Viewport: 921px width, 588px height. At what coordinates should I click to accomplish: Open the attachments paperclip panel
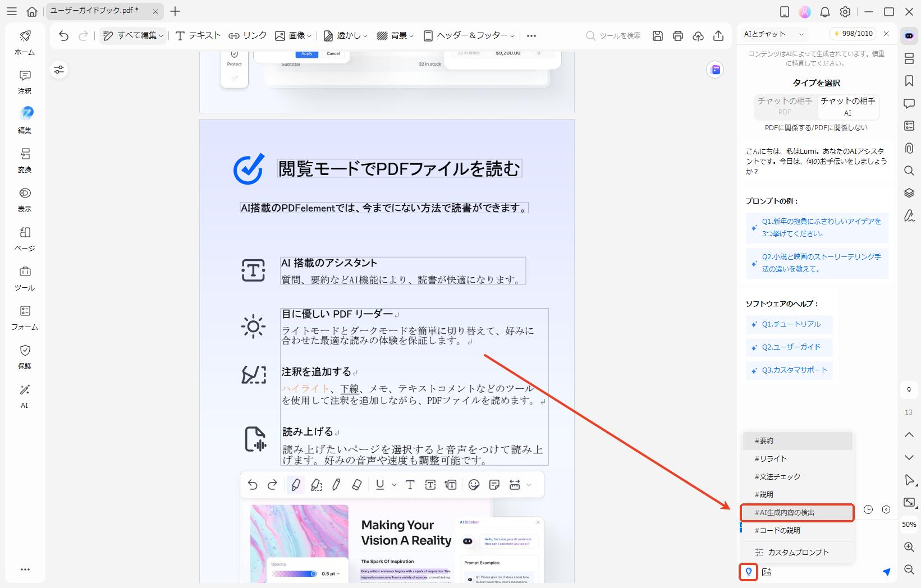(909, 148)
